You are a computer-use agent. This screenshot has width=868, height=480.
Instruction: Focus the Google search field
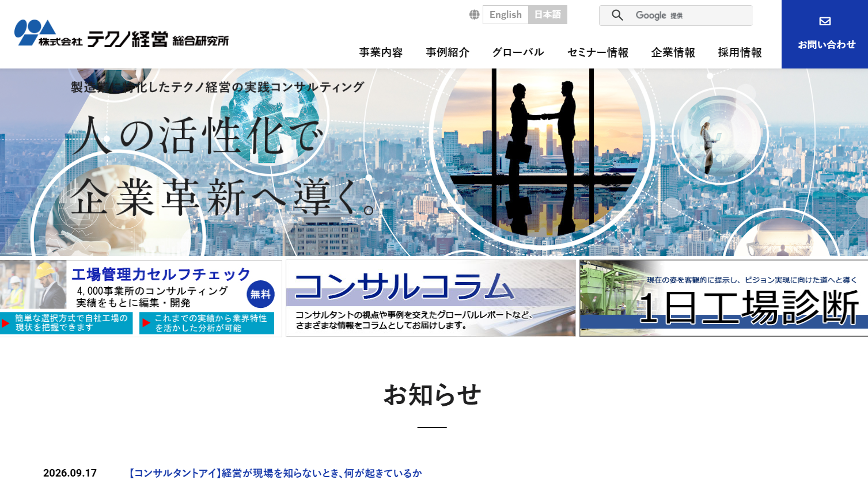coord(676,16)
